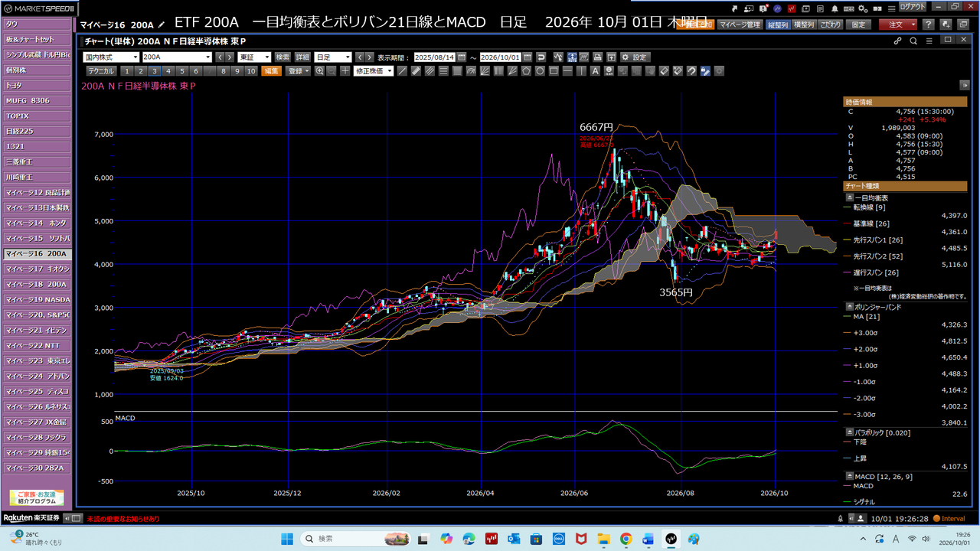Select technical preset number 10

[x=251, y=71]
